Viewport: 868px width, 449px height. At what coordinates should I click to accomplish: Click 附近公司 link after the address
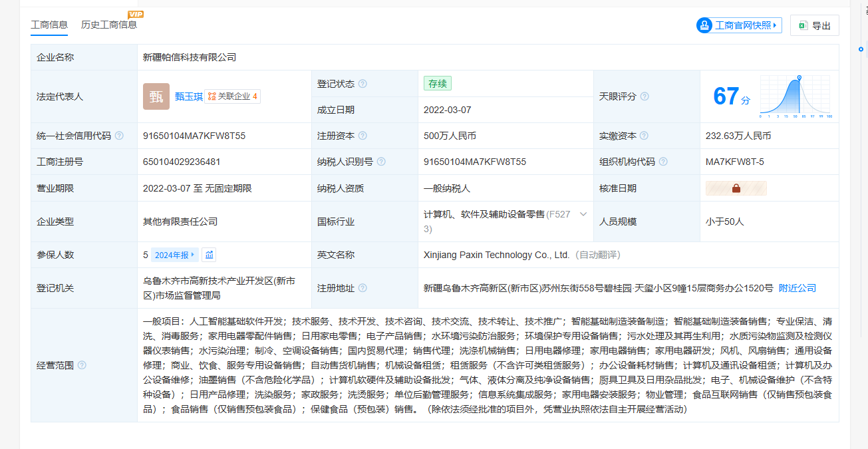(797, 288)
